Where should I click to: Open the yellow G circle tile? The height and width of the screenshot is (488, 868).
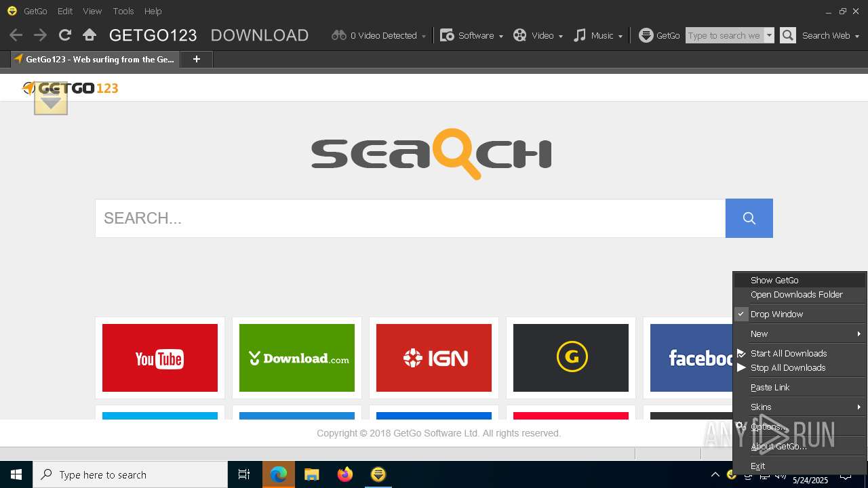click(x=571, y=358)
